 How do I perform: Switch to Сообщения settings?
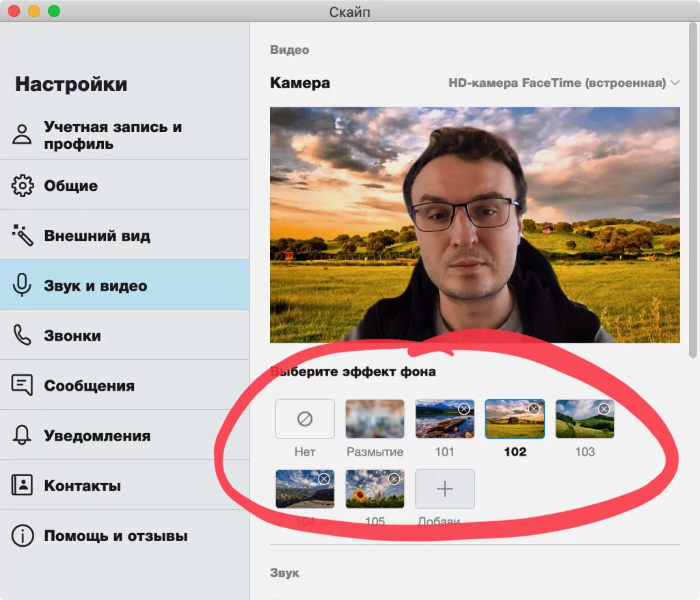tap(124, 385)
